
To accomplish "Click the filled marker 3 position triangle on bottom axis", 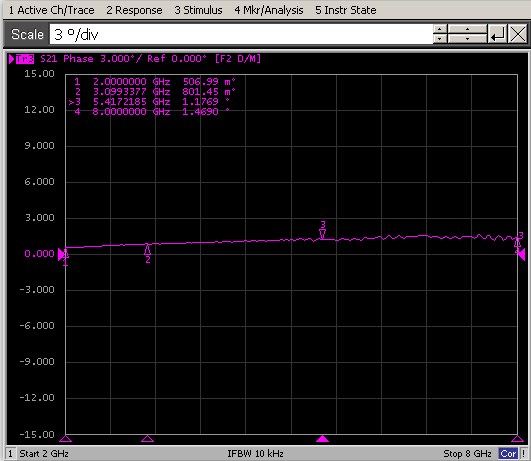I will click(322, 439).
